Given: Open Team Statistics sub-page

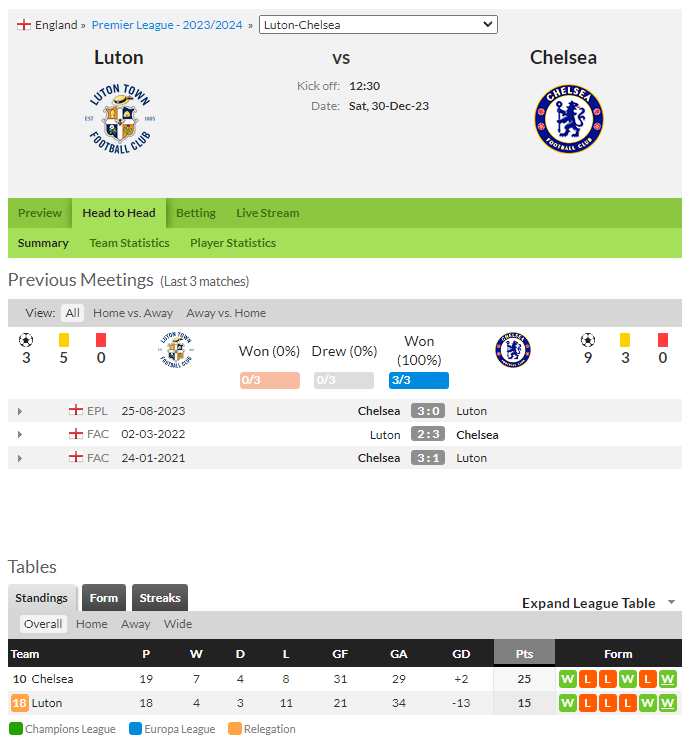Looking at the screenshot, I should click(129, 243).
